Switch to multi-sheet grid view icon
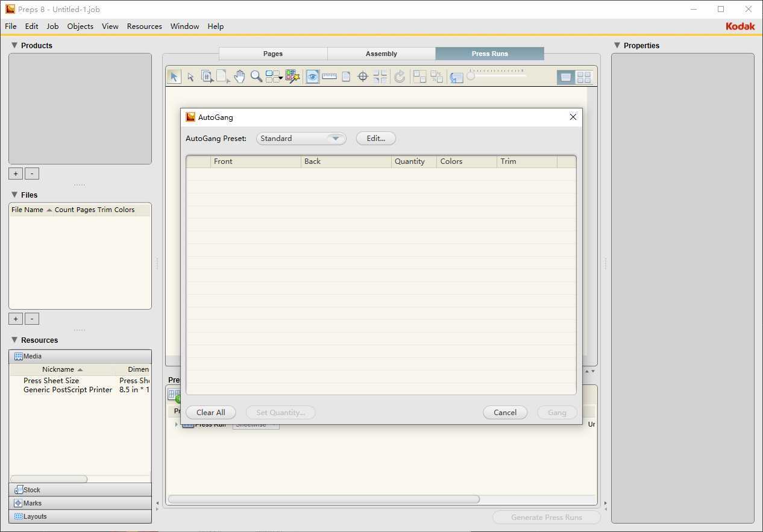Image resolution: width=763 pixels, height=532 pixels. 583,77
